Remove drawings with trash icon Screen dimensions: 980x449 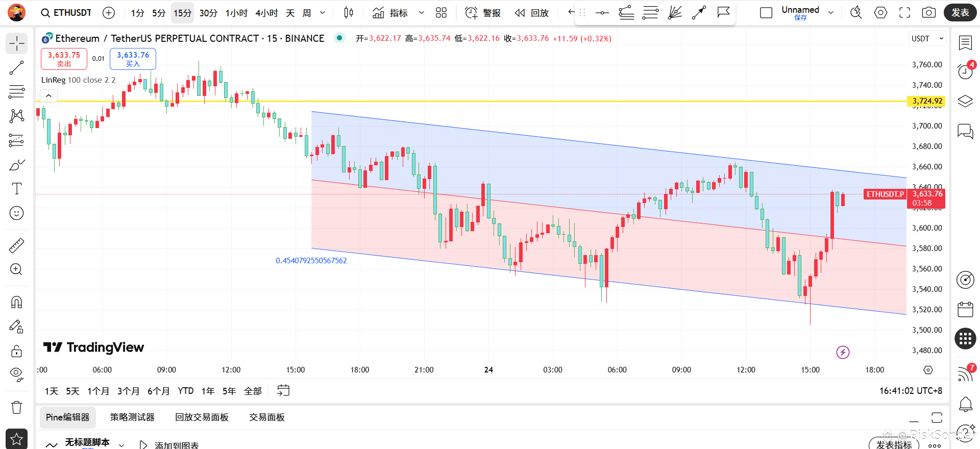[17, 407]
